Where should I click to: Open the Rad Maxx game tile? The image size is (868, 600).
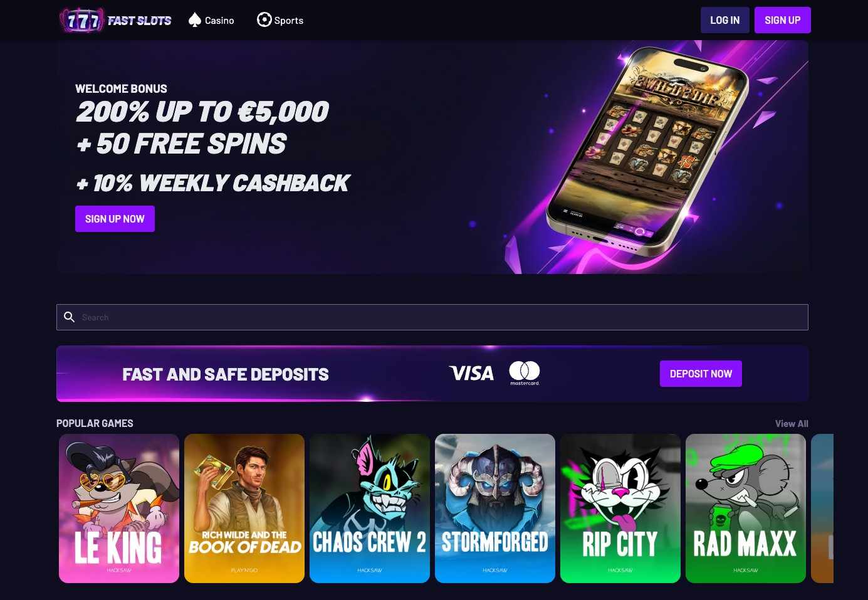(x=746, y=508)
